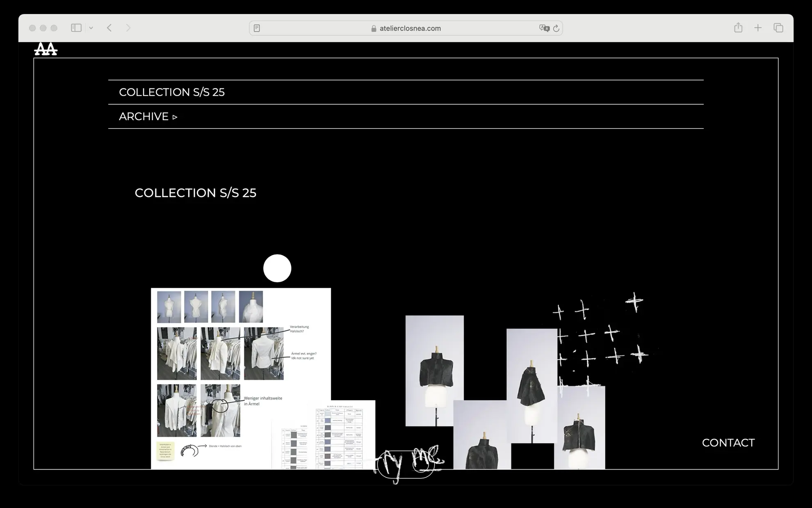Open COLLECTION S/S 25 menu item

point(172,92)
